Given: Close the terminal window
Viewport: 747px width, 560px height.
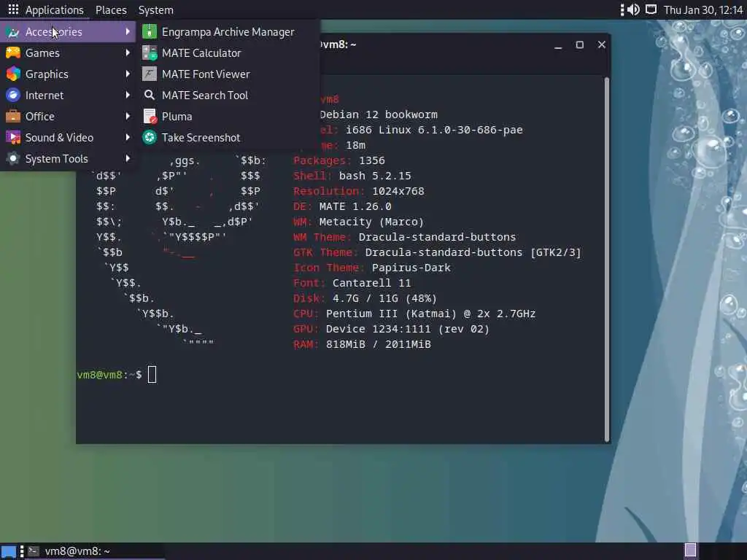Looking at the screenshot, I should pos(601,44).
